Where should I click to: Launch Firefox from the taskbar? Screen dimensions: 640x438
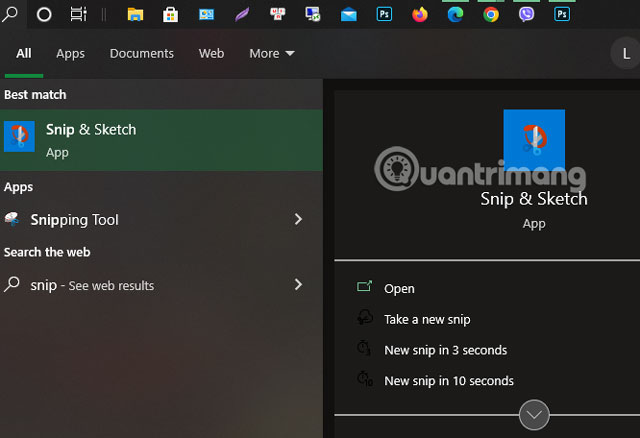point(420,14)
